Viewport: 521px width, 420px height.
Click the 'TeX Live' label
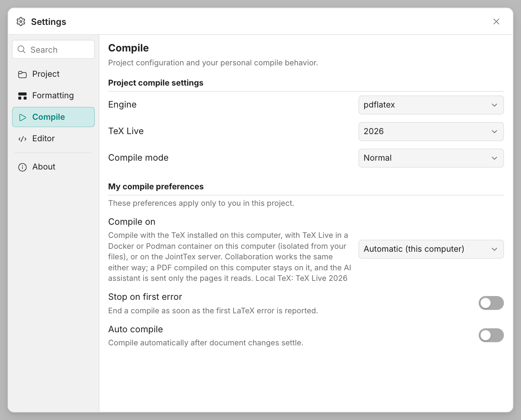[x=126, y=131]
